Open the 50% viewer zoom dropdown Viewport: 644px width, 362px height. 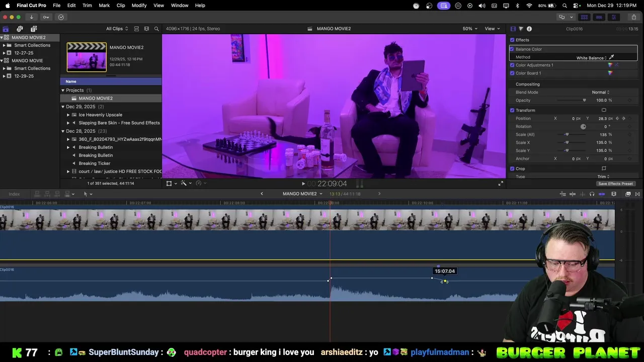coord(470,29)
